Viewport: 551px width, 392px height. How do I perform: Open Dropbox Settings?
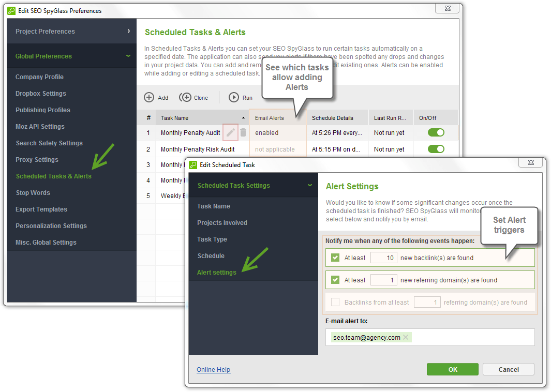pos(41,94)
